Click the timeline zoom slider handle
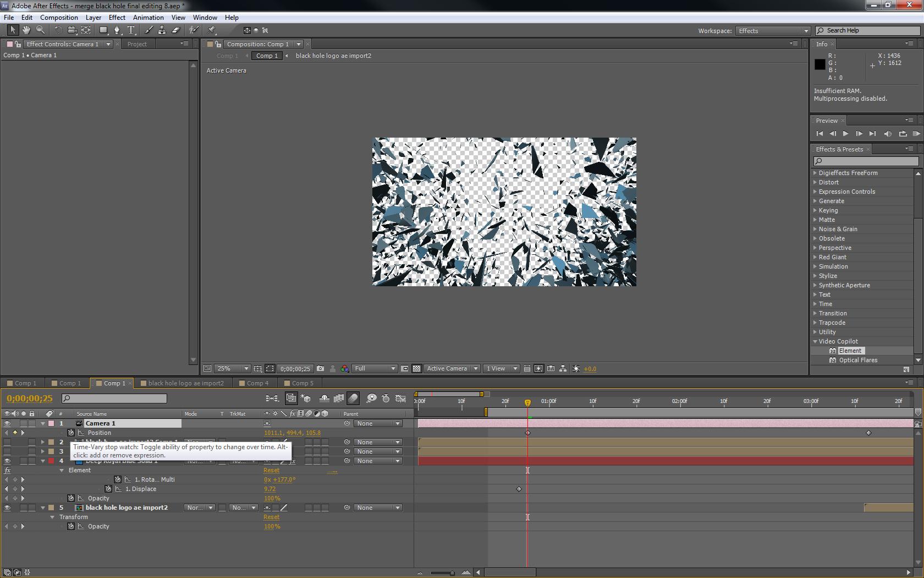The width and height of the screenshot is (924, 578). click(453, 572)
